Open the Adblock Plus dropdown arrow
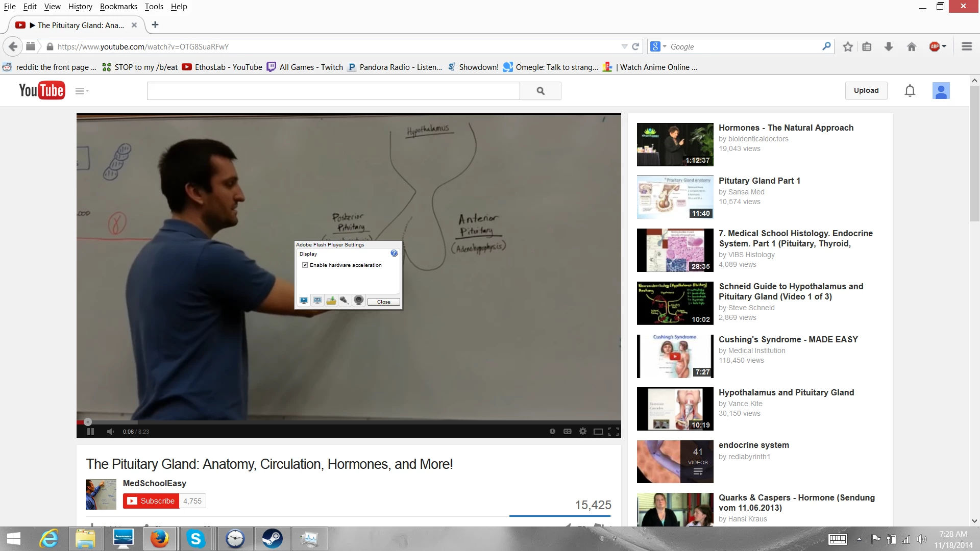This screenshot has width=980, height=551. [x=944, y=46]
